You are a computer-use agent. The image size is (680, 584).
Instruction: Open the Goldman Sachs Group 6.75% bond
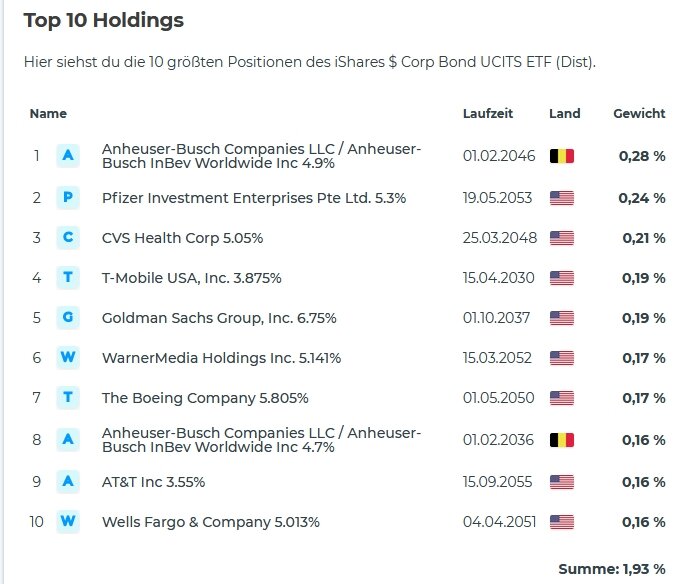pyautogui.click(x=219, y=318)
